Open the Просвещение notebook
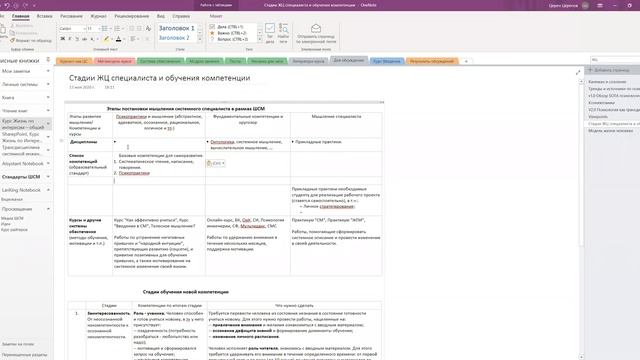640x360 pixels. click(x=17, y=209)
